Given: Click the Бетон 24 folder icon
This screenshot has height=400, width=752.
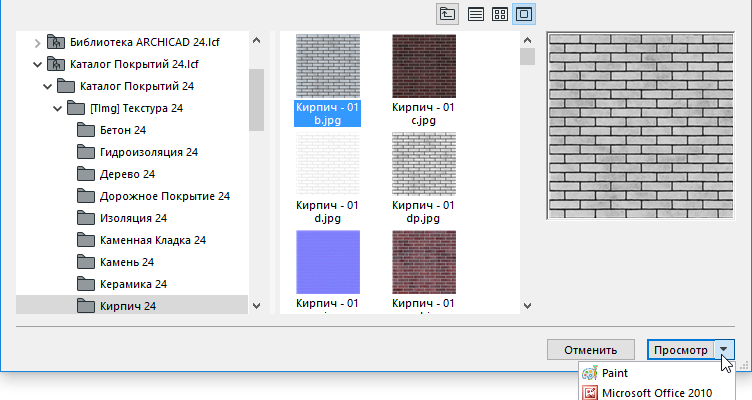Looking at the screenshot, I should tap(87, 131).
